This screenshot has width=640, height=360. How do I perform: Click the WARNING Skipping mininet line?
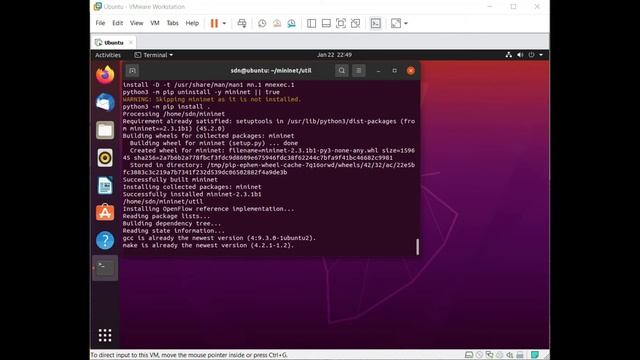[211, 99]
